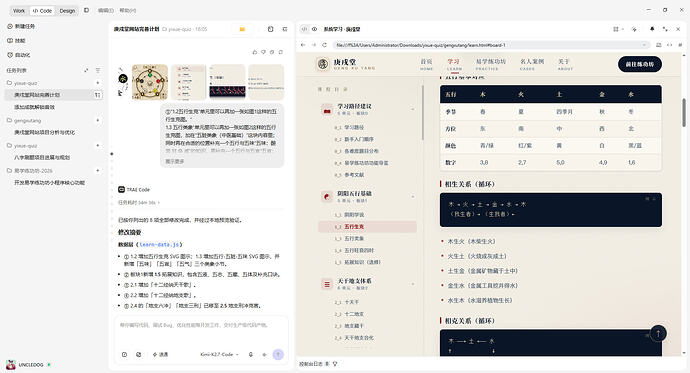Open the learn-data.js link
Viewport: 690px width, 373px height.
coord(159,245)
